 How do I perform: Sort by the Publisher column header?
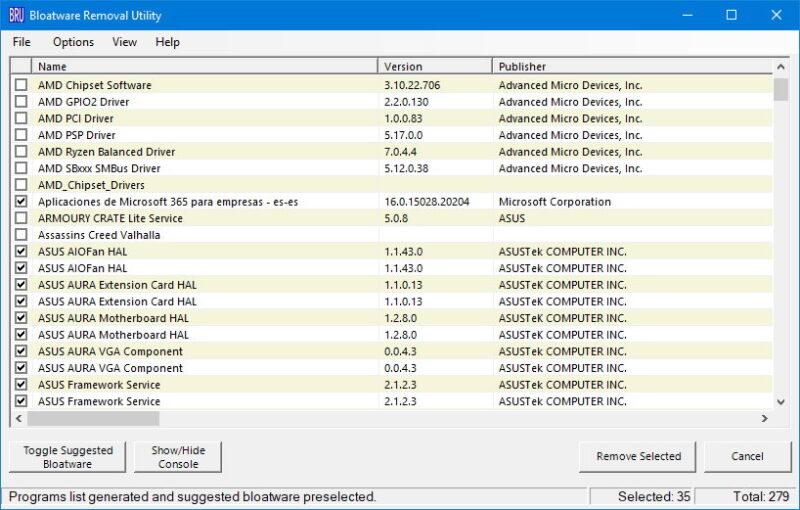point(630,66)
